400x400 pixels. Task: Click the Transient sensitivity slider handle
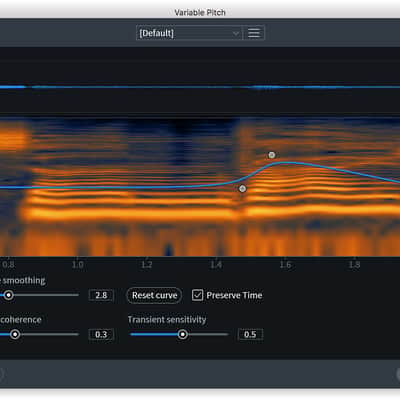[x=183, y=334]
